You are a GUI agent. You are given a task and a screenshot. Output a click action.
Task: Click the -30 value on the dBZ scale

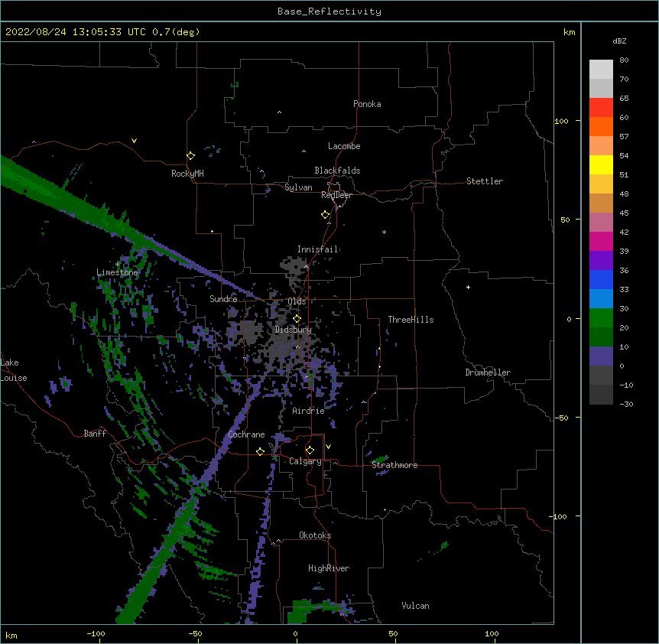click(626, 404)
